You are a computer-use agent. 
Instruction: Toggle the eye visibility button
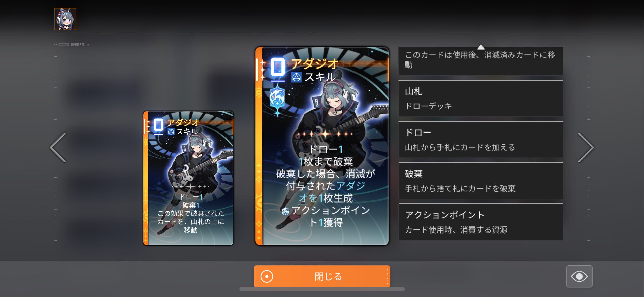tap(579, 276)
